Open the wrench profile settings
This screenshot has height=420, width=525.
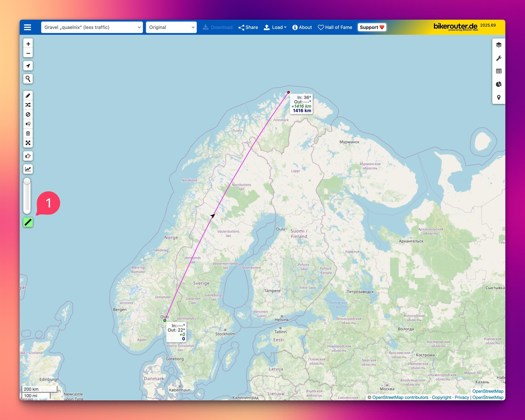499,58
